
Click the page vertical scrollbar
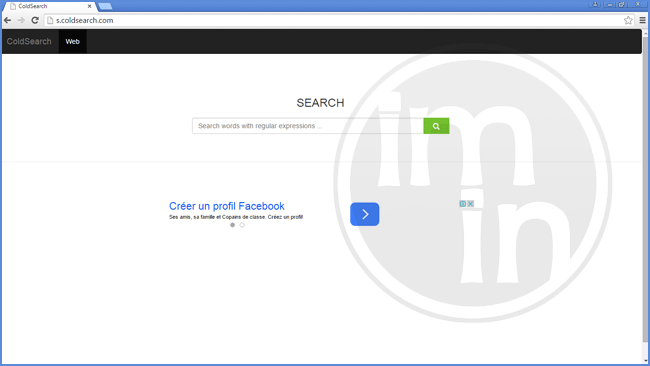pos(645,189)
